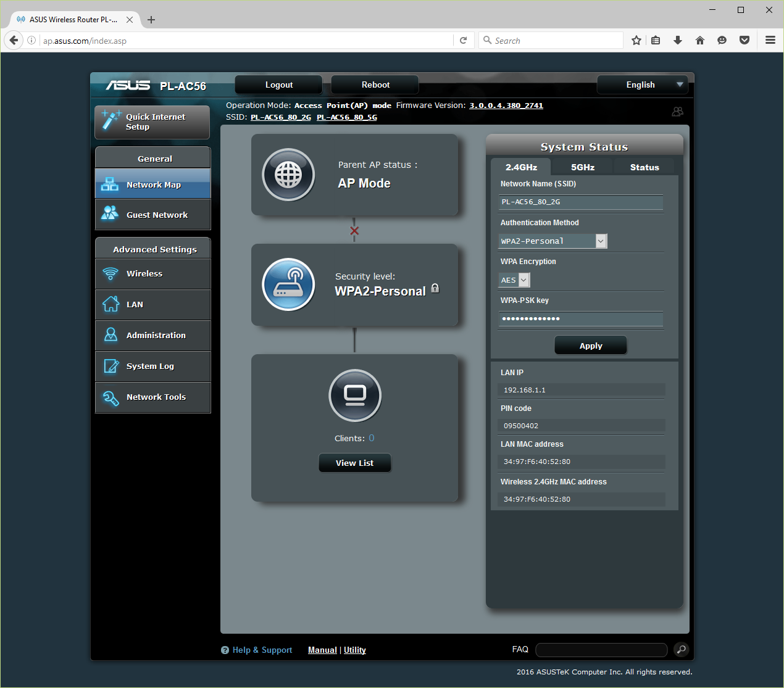784x688 pixels.
Task: Click the firmware version link
Action: tap(506, 106)
